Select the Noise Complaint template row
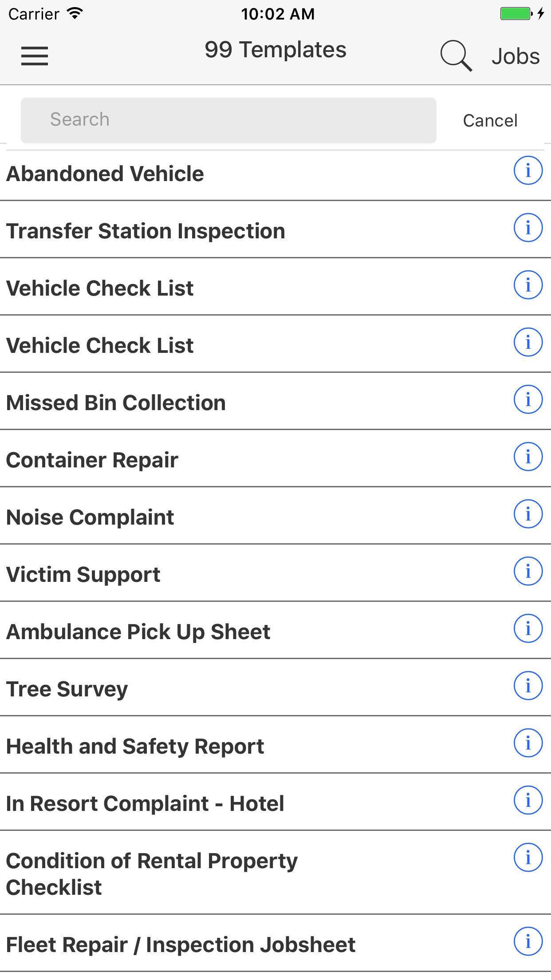The height and width of the screenshot is (980, 551). [x=90, y=518]
